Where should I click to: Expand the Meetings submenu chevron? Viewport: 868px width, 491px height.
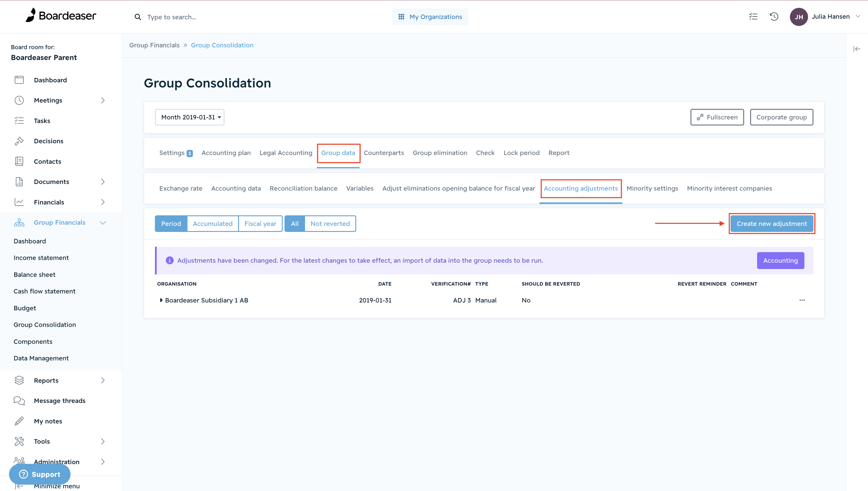tap(103, 100)
